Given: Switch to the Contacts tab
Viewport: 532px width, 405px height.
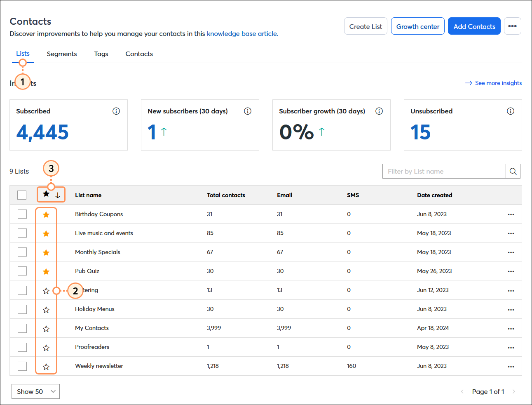Looking at the screenshot, I should (139, 54).
